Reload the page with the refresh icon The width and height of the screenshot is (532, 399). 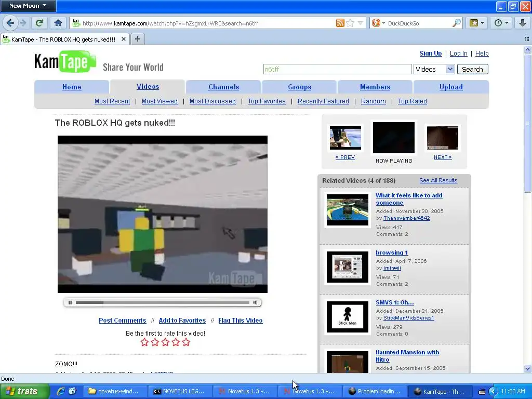[x=39, y=23]
